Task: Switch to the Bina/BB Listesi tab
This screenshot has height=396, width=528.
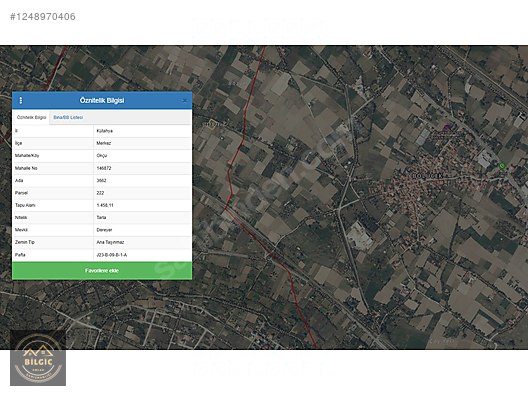Action: pos(68,118)
